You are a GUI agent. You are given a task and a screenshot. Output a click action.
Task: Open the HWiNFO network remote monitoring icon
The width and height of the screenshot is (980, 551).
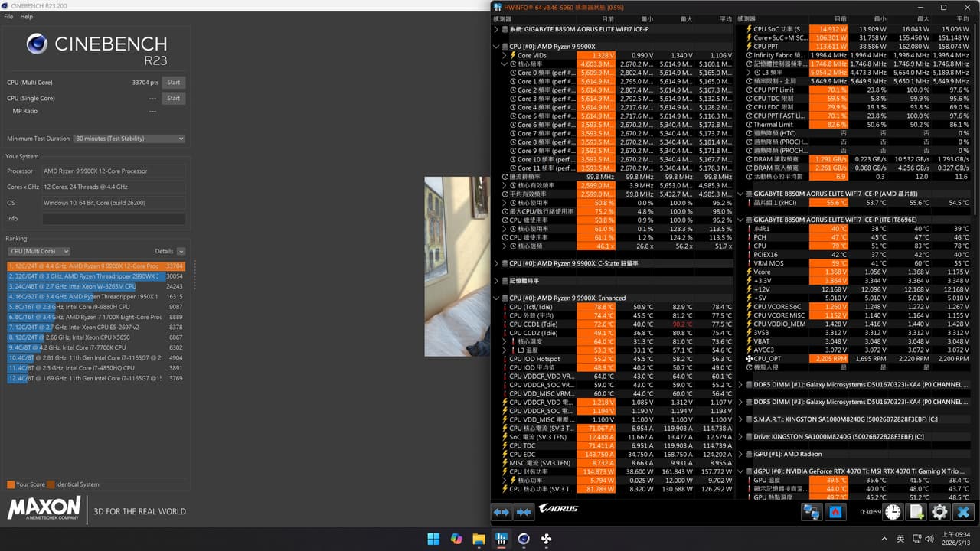click(x=811, y=511)
